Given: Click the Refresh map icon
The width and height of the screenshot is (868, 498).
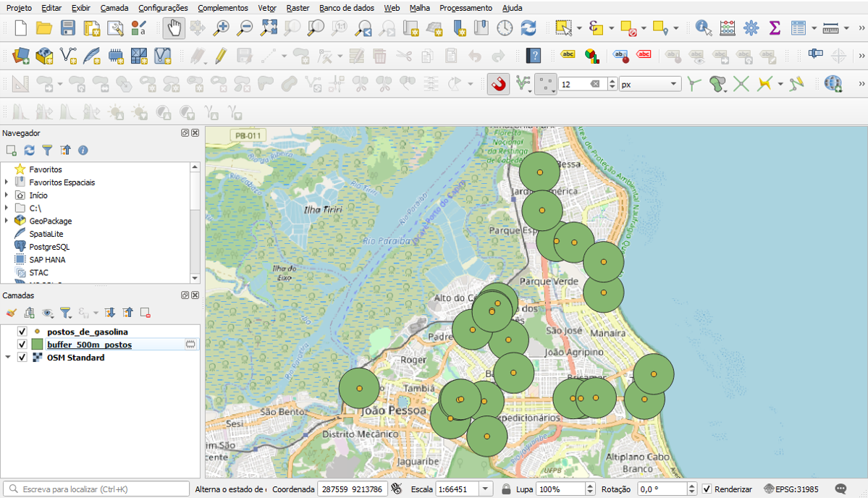Looking at the screenshot, I should pyautogui.click(x=528, y=28).
